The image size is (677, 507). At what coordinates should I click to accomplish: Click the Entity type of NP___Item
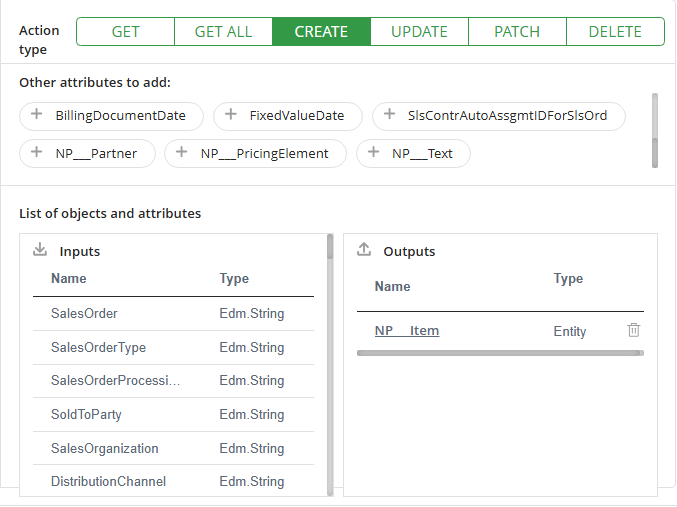(569, 332)
